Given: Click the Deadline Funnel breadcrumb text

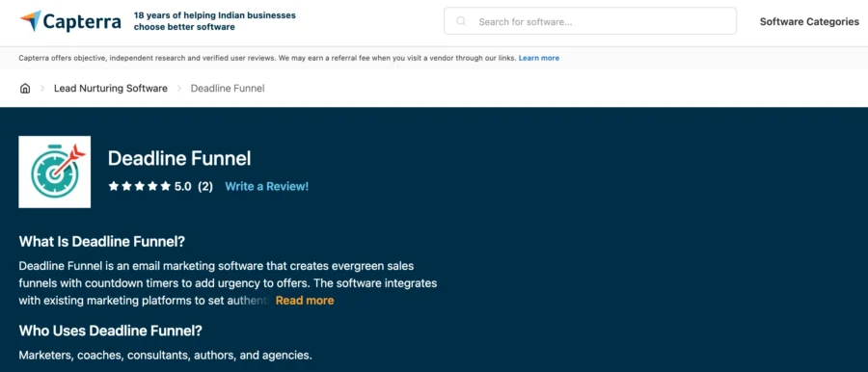Looking at the screenshot, I should 228,88.
